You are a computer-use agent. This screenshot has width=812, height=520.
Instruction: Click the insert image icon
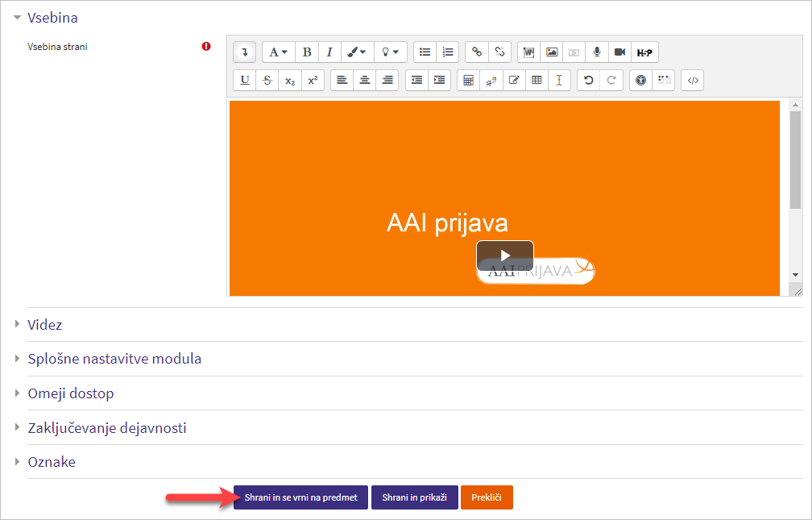click(552, 52)
